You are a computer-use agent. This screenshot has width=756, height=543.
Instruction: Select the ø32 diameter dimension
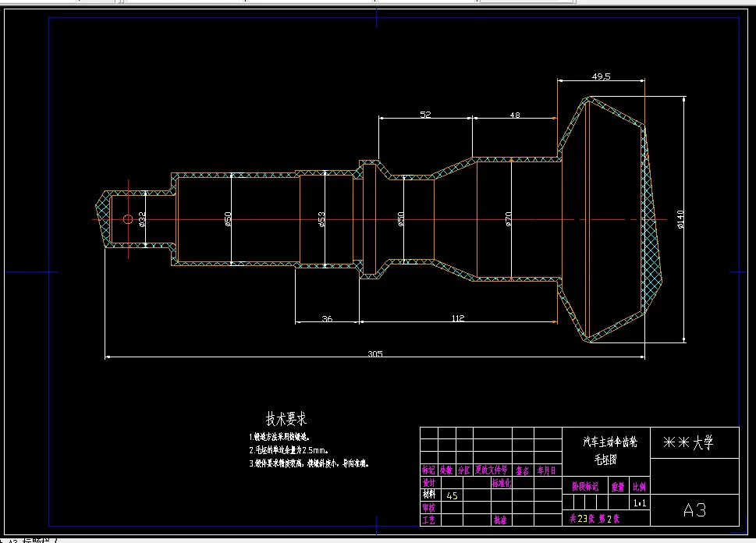click(x=142, y=219)
